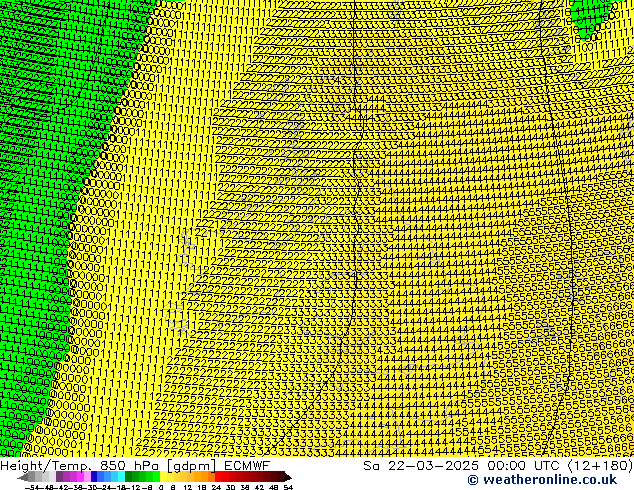This screenshot has width=634, height=490.
Task: Select the orange swatch in the color scale
Action: [202, 477]
